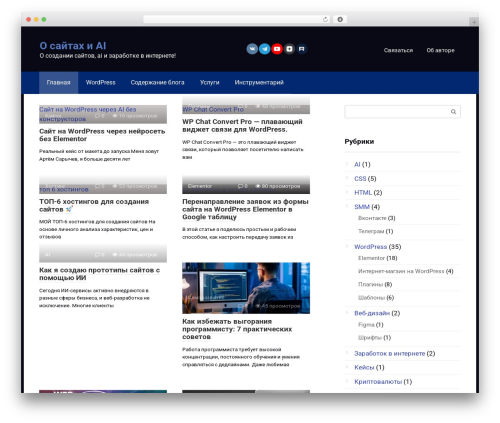
Task: Open the Шаблоны subcategory
Action: [x=371, y=297]
